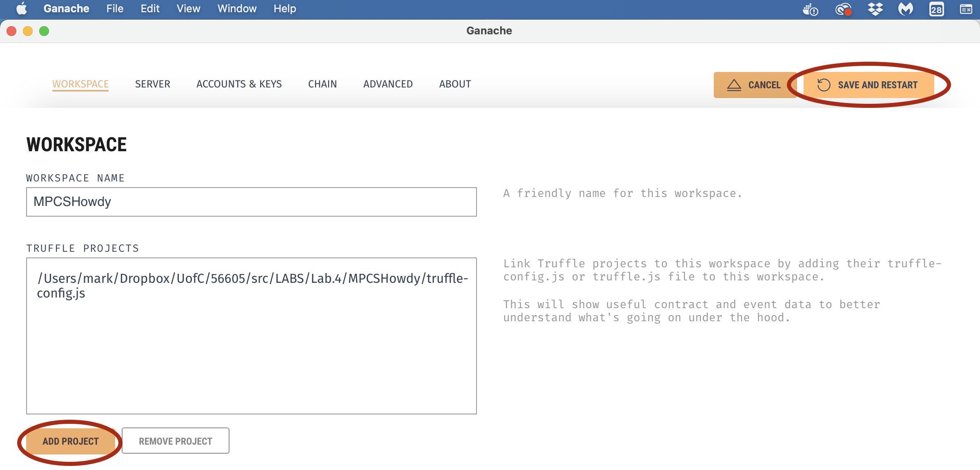The image size is (980, 470).
Task: Open the Window menu
Action: point(237,9)
